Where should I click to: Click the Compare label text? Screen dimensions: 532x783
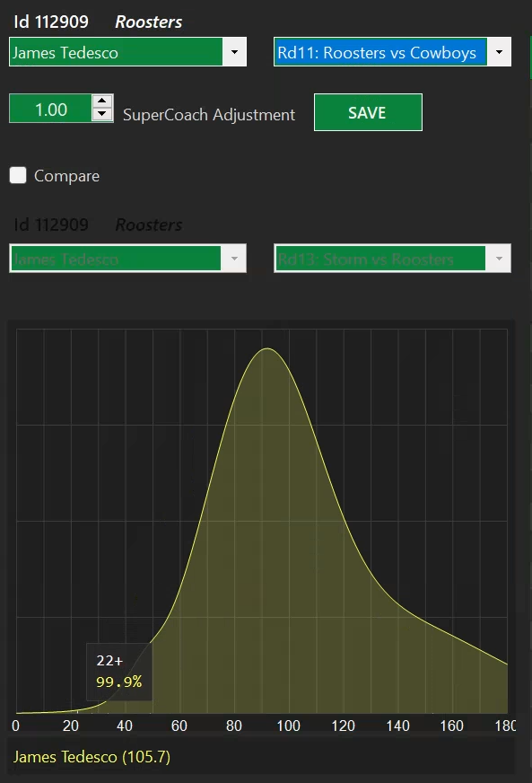[67, 176]
